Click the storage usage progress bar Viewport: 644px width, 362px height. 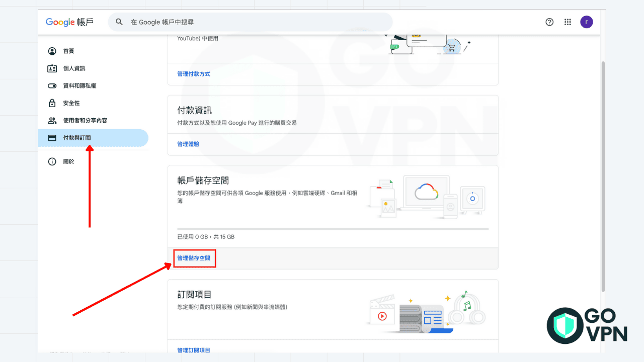point(332,227)
